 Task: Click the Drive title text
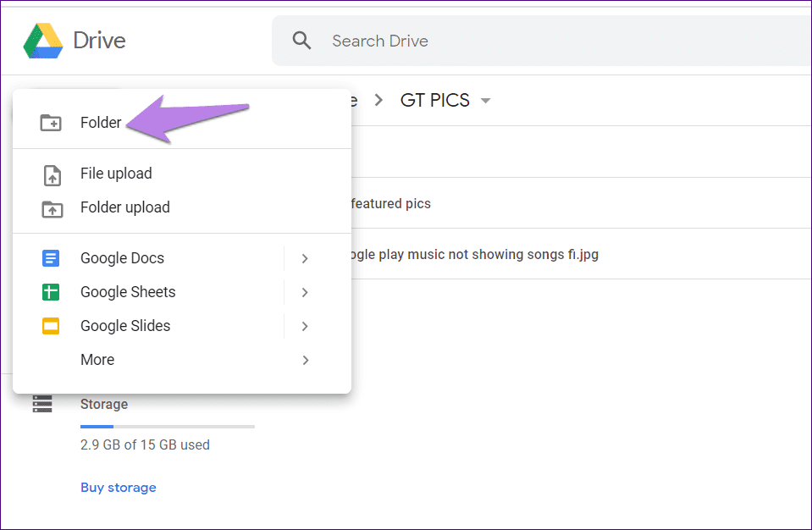pyautogui.click(x=99, y=41)
